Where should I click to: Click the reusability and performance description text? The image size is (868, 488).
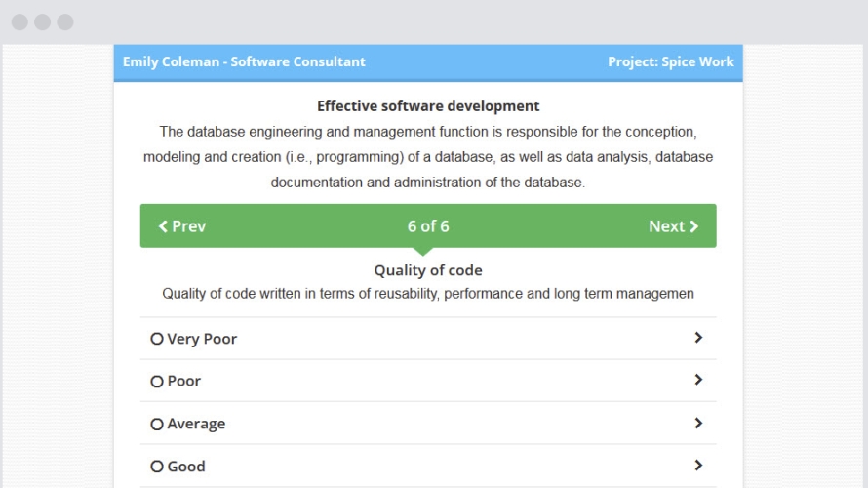pos(428,294)
